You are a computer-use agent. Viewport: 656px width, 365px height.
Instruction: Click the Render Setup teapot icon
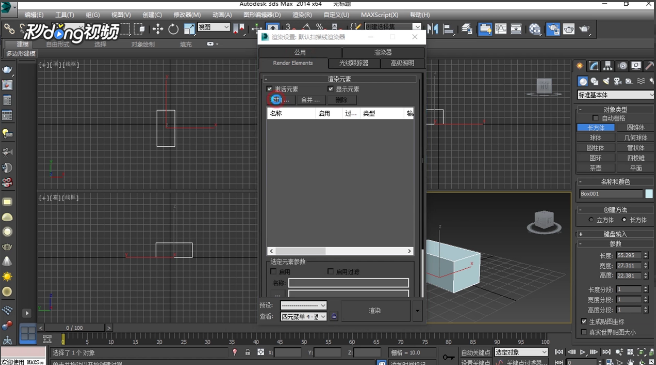point(553,29)
